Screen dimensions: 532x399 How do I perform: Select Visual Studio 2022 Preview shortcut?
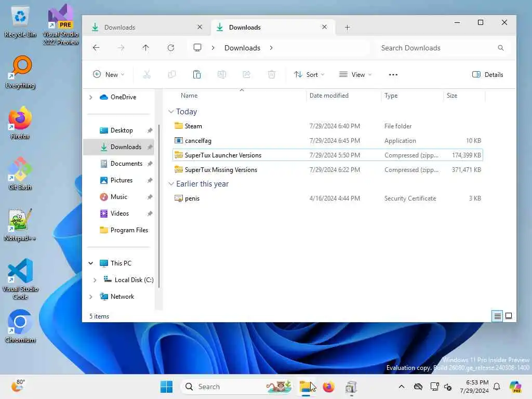click(x=61, y=25)
